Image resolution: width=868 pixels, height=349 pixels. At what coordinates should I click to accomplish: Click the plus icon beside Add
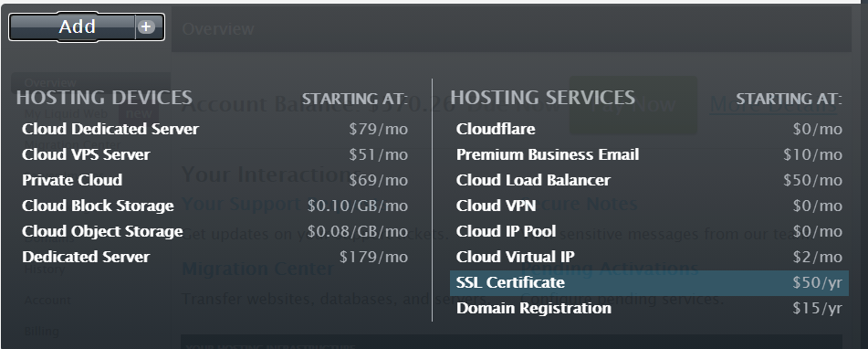(146, 26)
